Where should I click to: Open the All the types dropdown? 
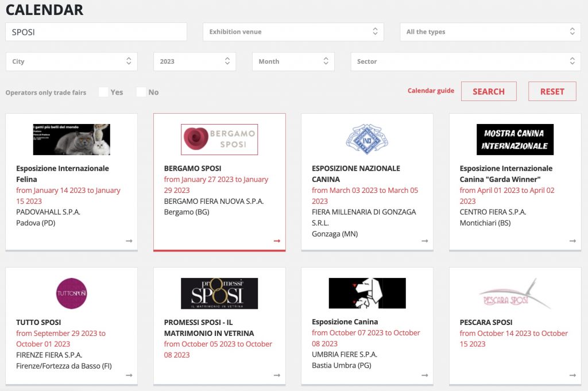(x=490, y=32)
